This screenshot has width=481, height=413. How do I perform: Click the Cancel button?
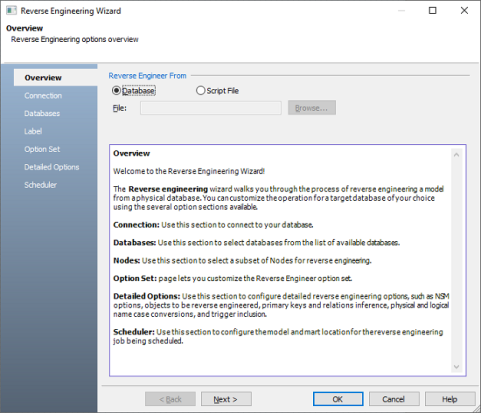[394, 399]
